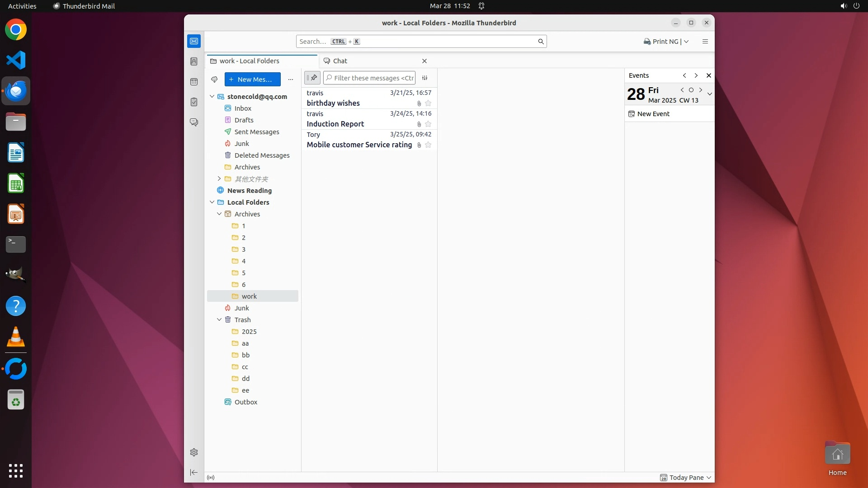Open the Calendar space icon
This screenshot has height=488, width=868.
click(194, 82)
